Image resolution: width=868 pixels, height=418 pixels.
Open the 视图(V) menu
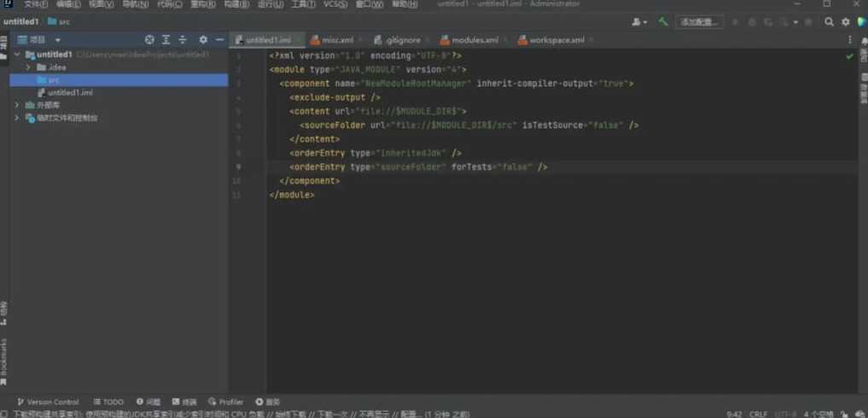point(102,4)
